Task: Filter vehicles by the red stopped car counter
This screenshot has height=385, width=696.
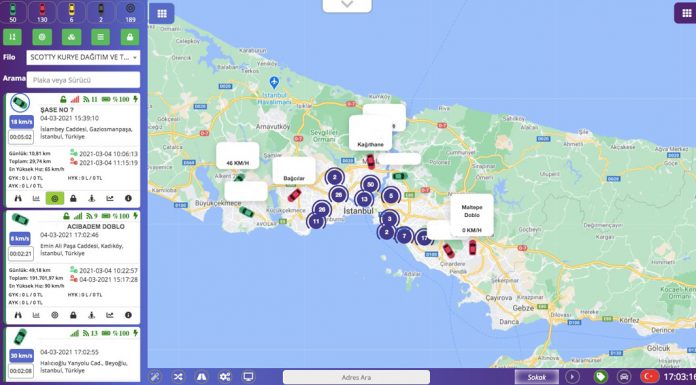Action: (42, 12)
